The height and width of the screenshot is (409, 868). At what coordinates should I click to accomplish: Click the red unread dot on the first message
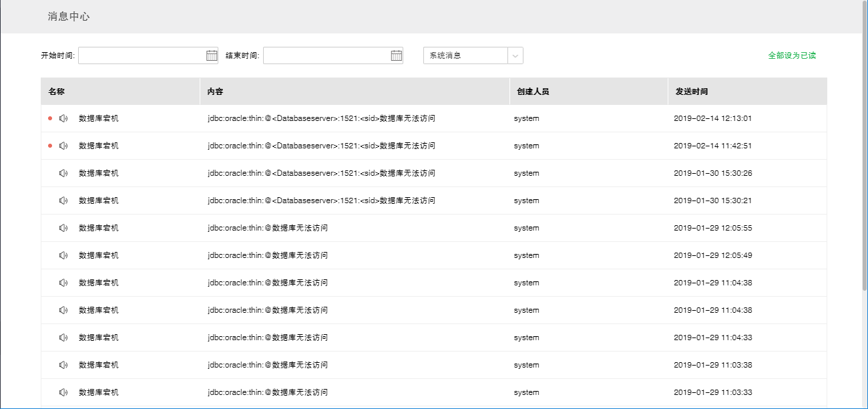49,118
